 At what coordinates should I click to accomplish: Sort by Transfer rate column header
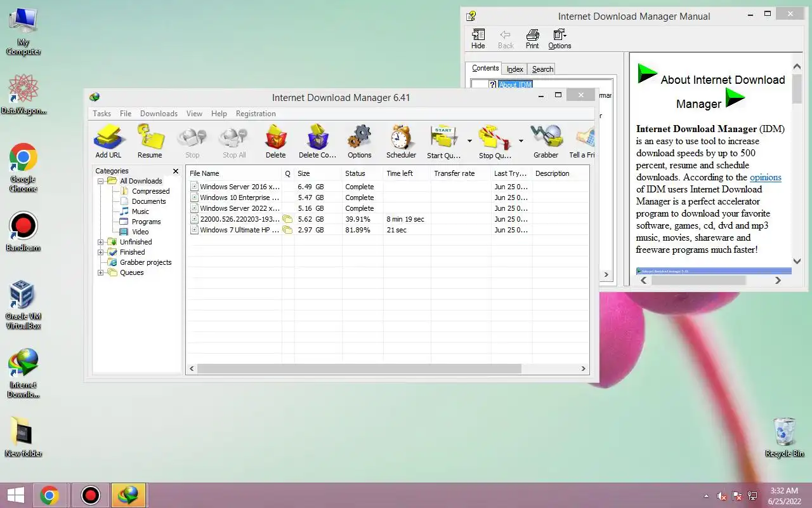[461, 173]
